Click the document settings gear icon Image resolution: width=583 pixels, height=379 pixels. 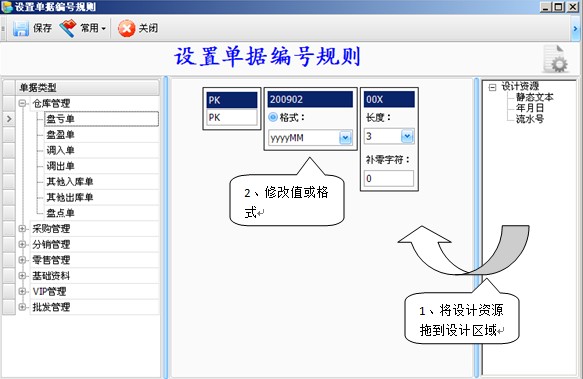click(x=555, y=59)
